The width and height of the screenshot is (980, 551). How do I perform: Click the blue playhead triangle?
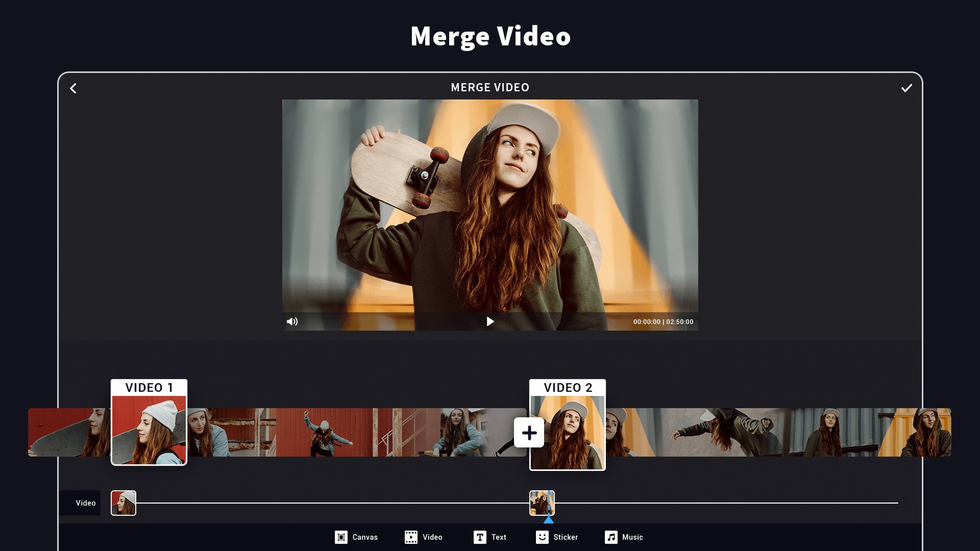pos(549,520)
